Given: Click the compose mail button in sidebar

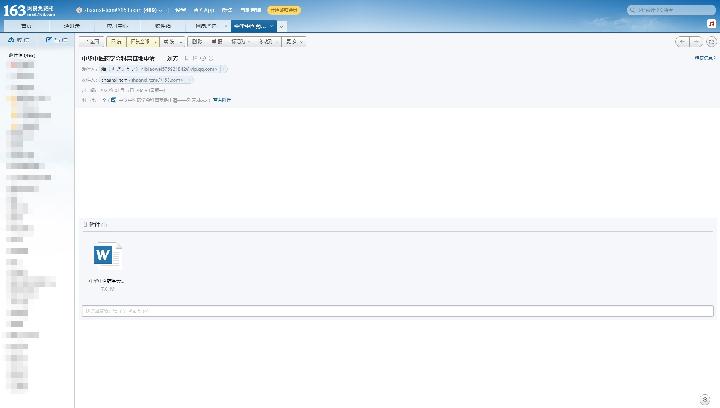Looking at the screenshot, I should 58,40.
